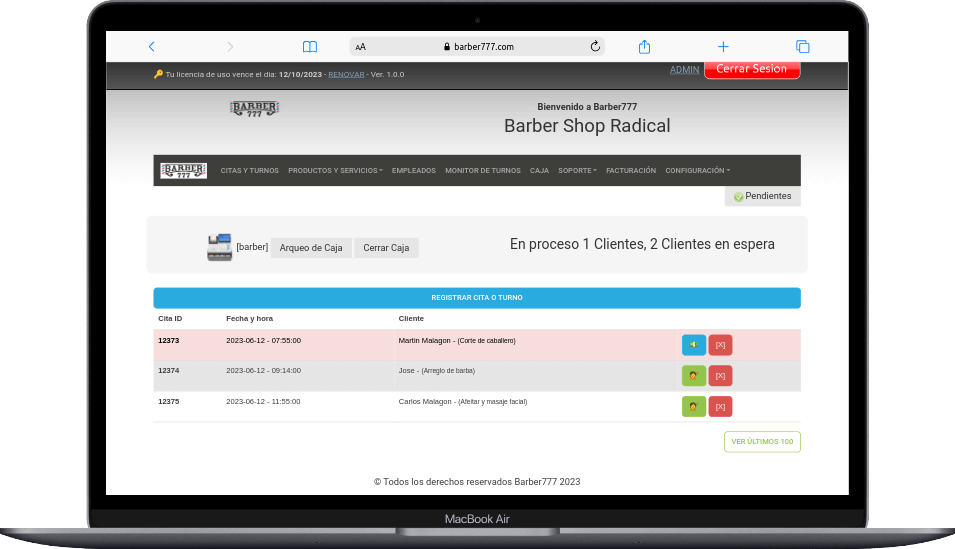Screen dimensions: 955x549
Task: Click the payment icon for cita 12373
Action: [x=693, y=345]
